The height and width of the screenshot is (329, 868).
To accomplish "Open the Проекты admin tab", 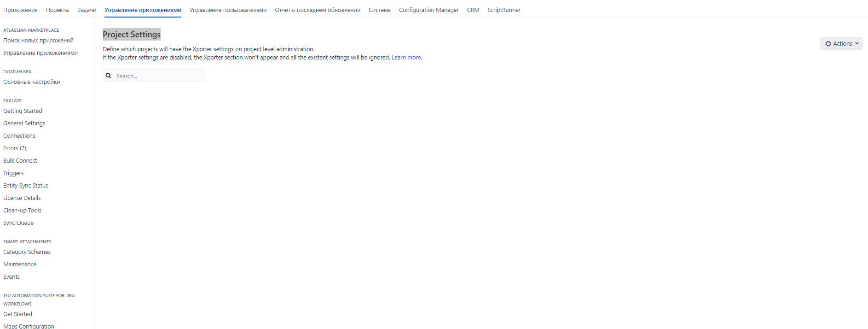I will pos(58,10).
